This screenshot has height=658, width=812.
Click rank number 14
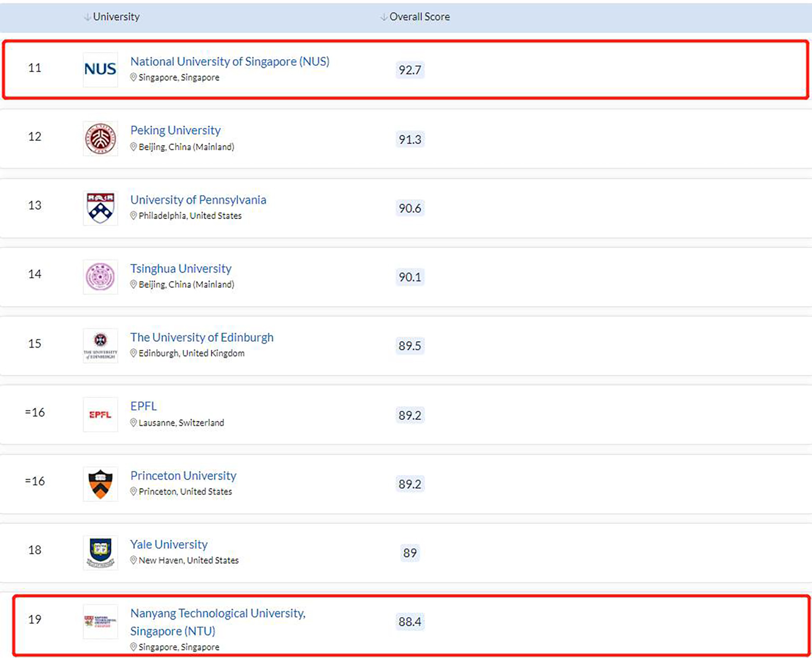35,275
